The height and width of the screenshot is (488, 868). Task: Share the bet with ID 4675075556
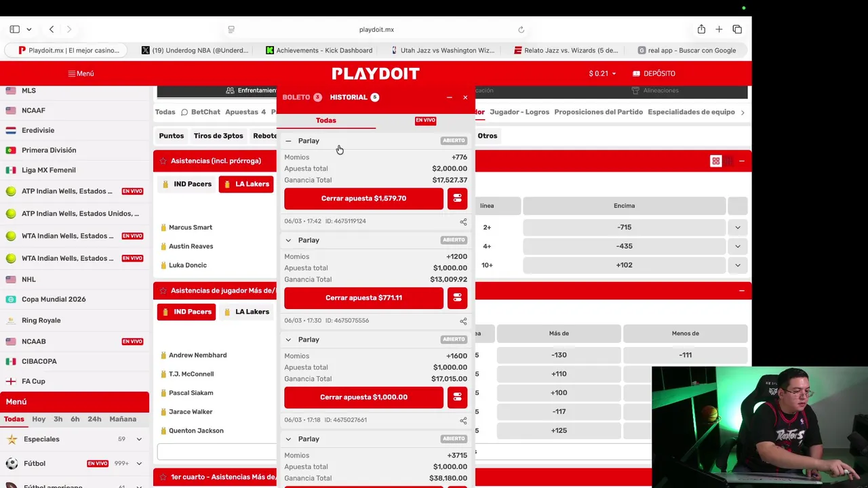pyautogui.click(x=463, y=321)
